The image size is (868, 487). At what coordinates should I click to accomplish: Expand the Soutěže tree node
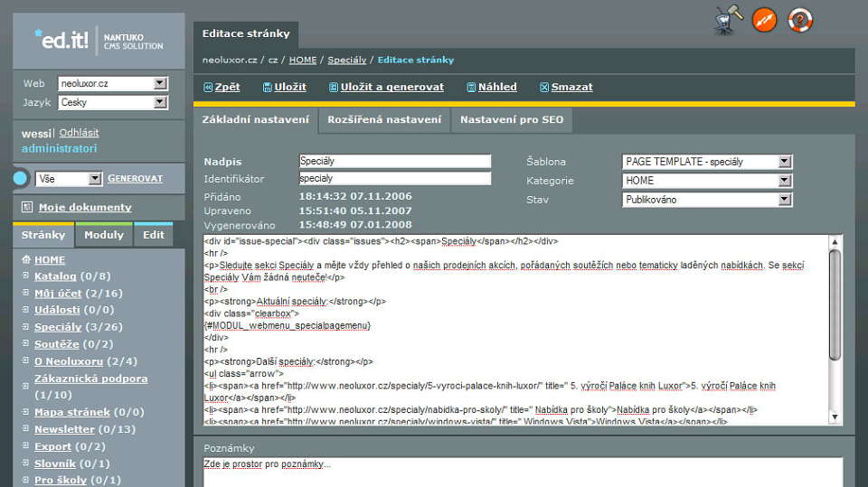coord(25,343)
